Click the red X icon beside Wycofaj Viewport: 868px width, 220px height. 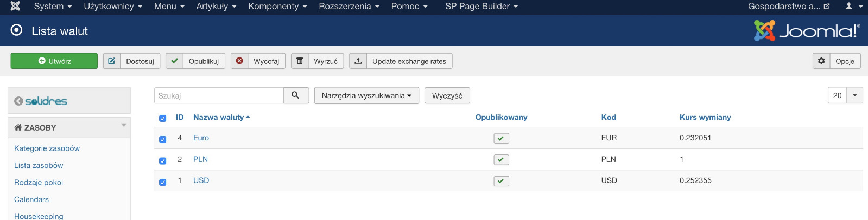point(239,61)
